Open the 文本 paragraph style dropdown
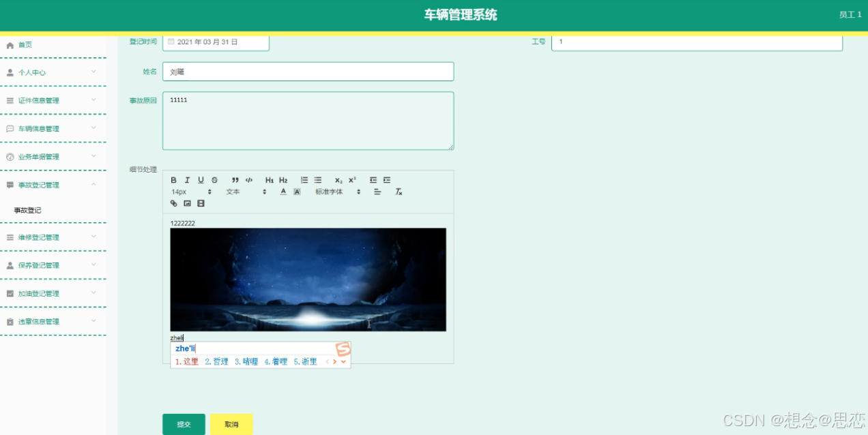868x435 pixels. tap(246, 192)
